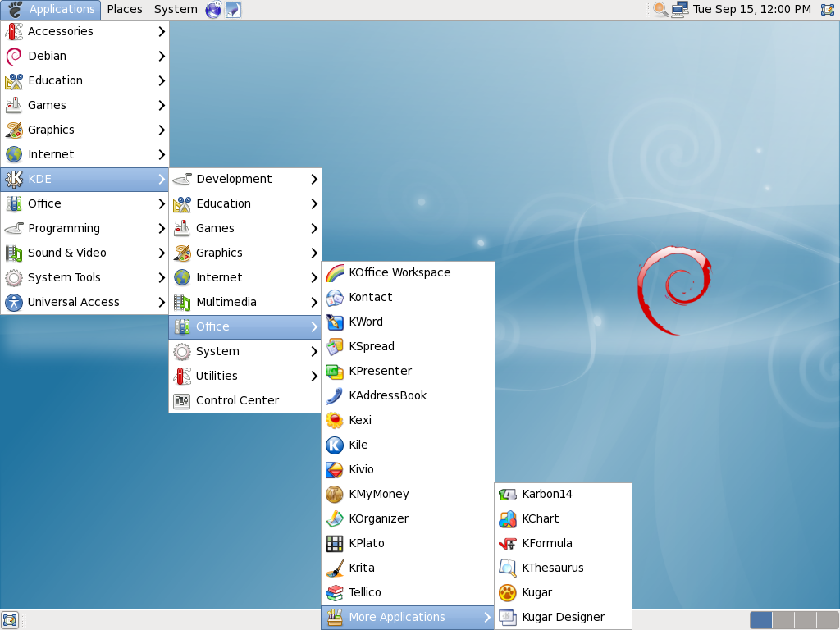840x630 pixels.
Task: Click the Kivio diagram icon
Action: [335, 470]
